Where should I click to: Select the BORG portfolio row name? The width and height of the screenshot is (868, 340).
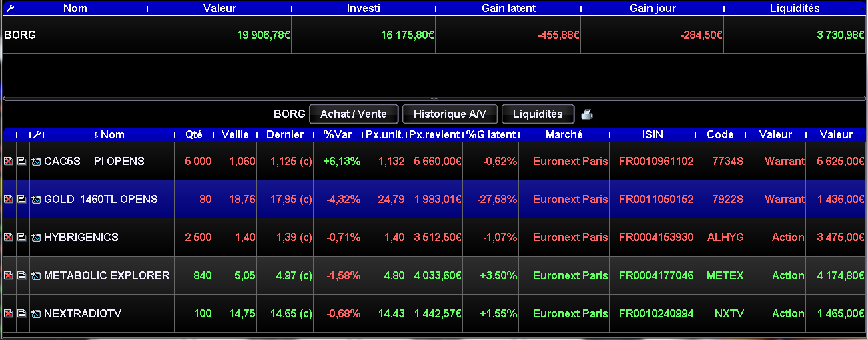point(20,35)
